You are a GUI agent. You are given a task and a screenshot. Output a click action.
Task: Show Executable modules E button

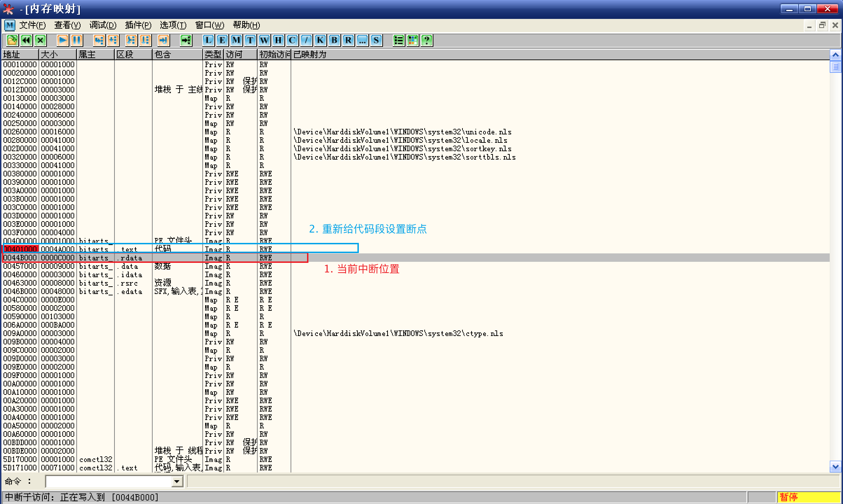click(222, 40)
